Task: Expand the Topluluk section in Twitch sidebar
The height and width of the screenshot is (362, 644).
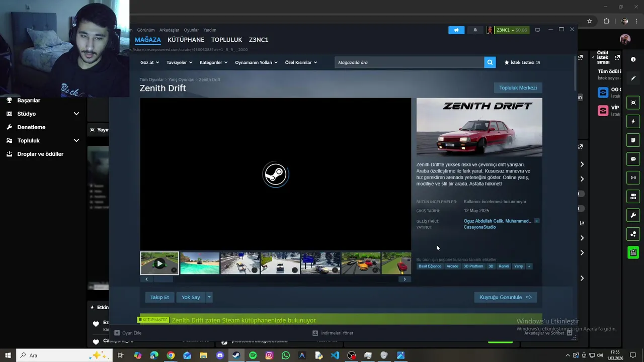Action: tap(76, 140)
